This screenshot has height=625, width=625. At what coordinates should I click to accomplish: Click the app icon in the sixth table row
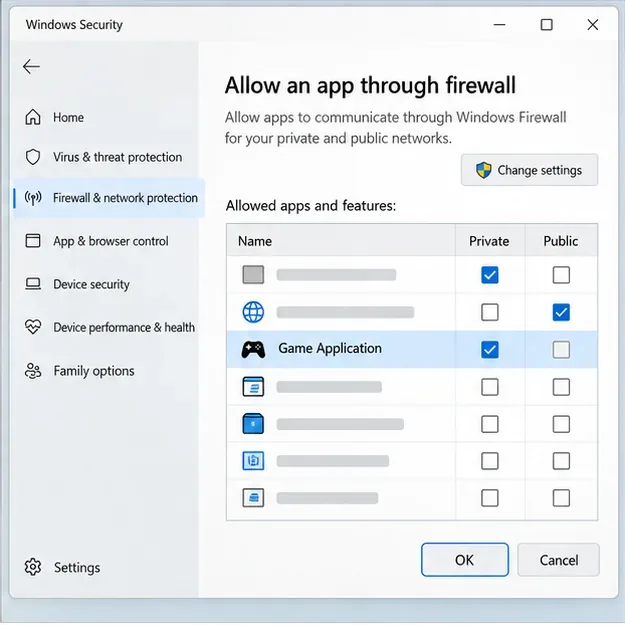[253, 461]
